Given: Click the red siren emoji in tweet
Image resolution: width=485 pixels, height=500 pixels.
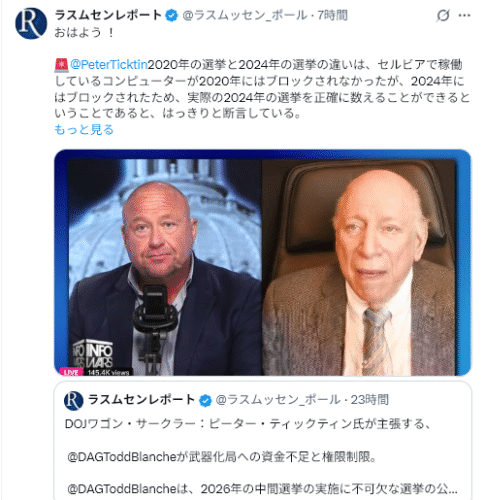Looking at the screenshot, I should [61, 65].
